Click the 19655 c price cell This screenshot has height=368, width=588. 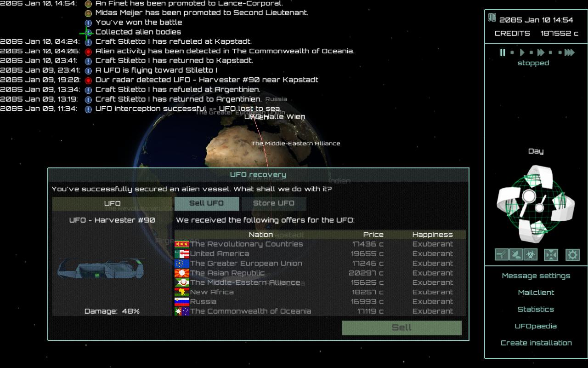click(x=367, y=254)
